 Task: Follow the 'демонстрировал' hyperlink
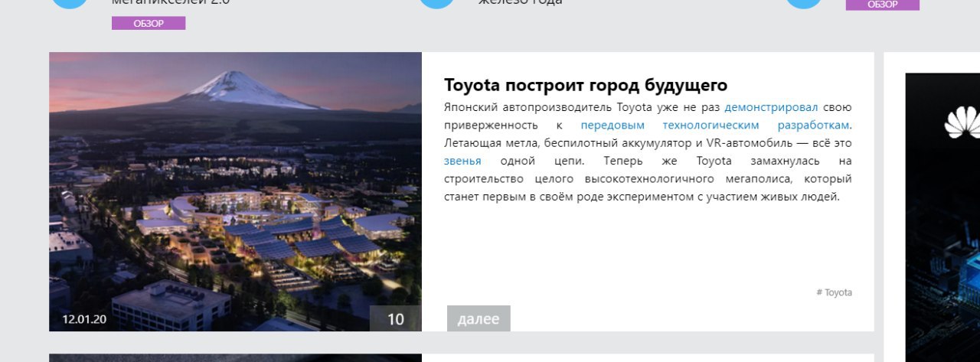tap(771, 107)
